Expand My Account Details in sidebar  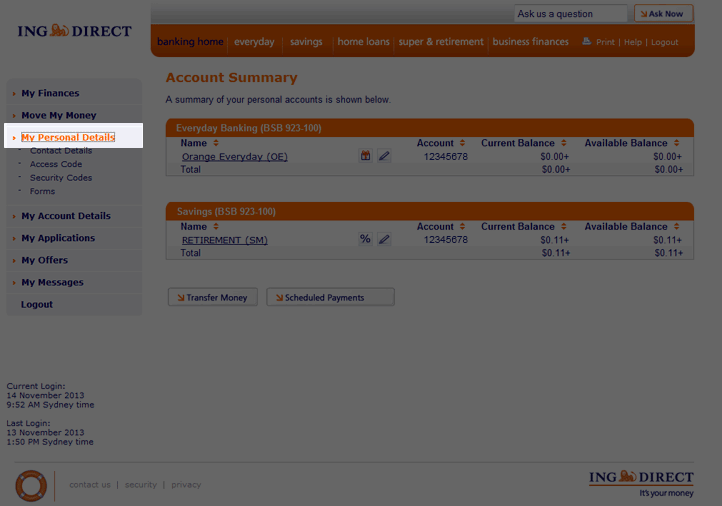coord(66,216)
